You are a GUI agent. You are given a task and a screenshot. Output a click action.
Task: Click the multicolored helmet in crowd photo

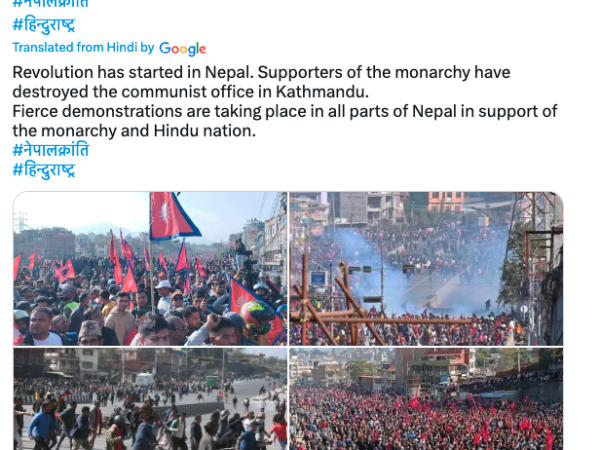pyautogui.click(x=256, y=317)
